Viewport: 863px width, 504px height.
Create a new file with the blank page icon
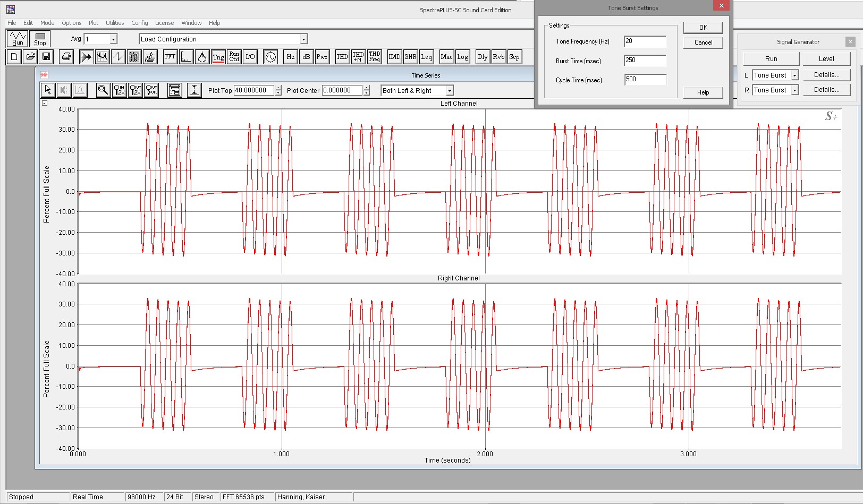pyautogui.click(x=14, y=57)
